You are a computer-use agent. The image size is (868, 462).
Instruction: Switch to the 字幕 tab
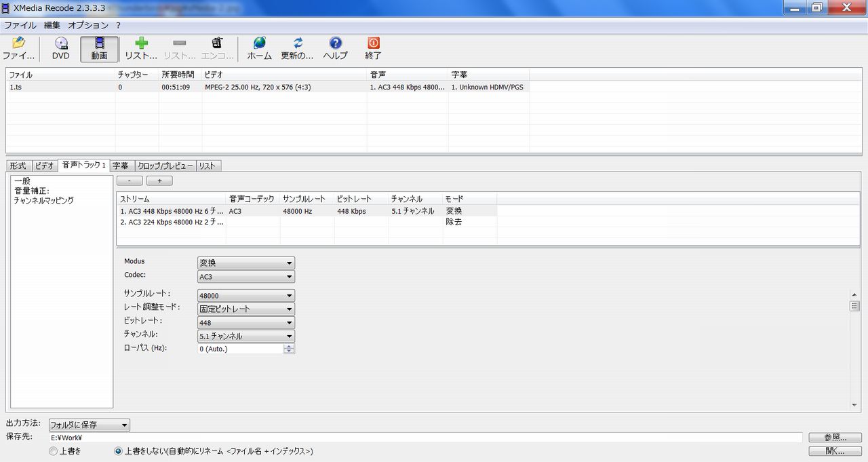point(121,166)
